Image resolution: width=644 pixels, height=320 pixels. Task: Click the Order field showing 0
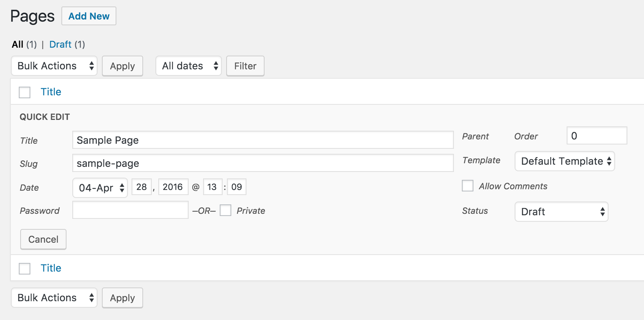point(597,135)
